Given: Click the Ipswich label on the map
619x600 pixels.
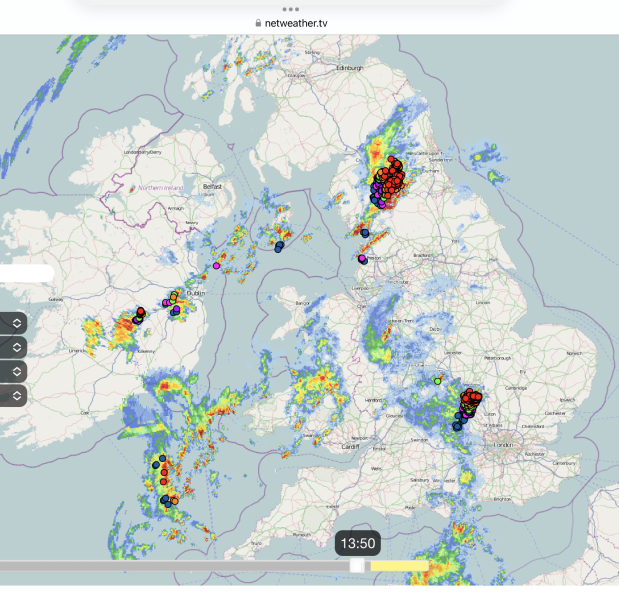Looking at the screenshot, I should pyautogui.click(x=567, y=400).
